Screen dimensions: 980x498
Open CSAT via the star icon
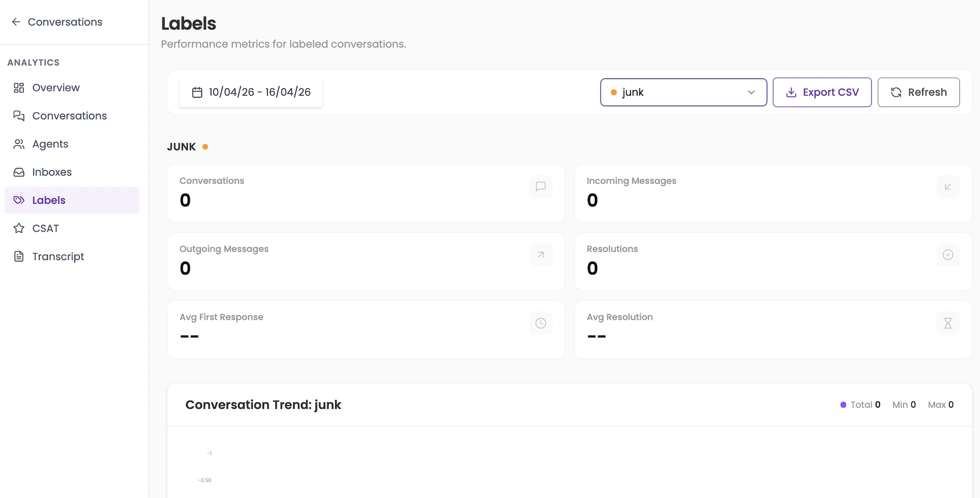coord(19,228)
